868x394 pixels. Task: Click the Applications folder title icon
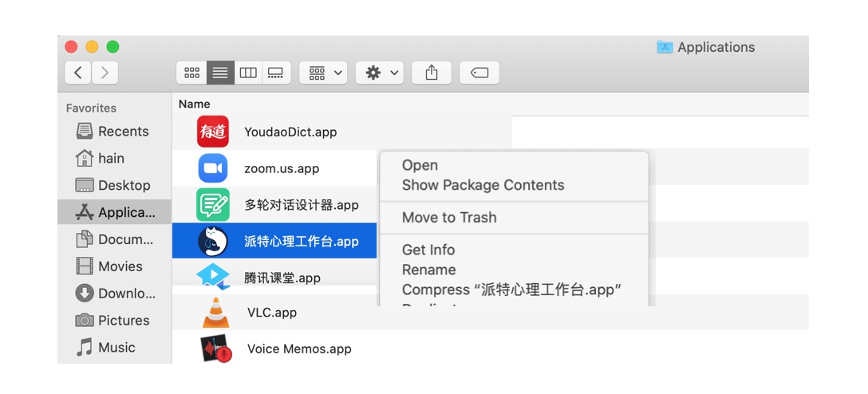click(x=665, y=47)
